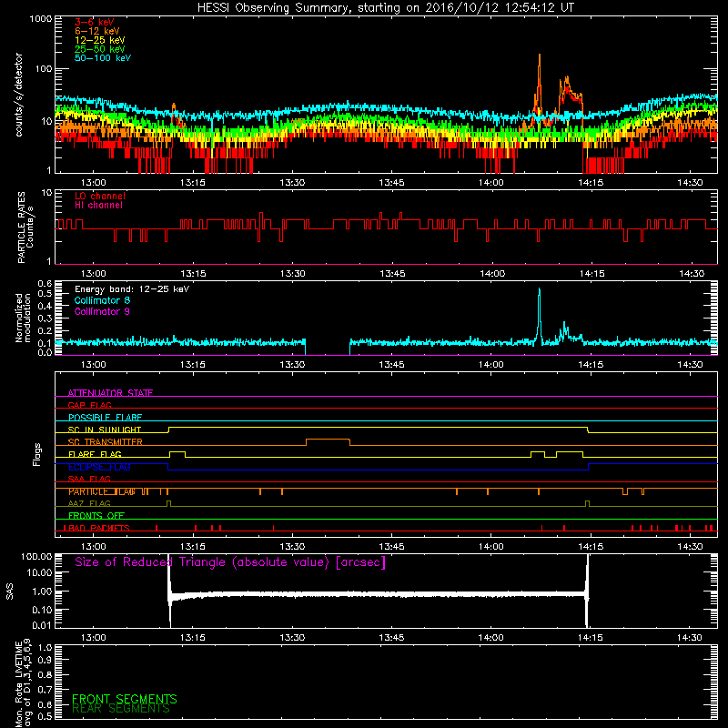Click the 100.00 tick label on the SAS axis
Screen dimensions: 728x728
[36, 556]
